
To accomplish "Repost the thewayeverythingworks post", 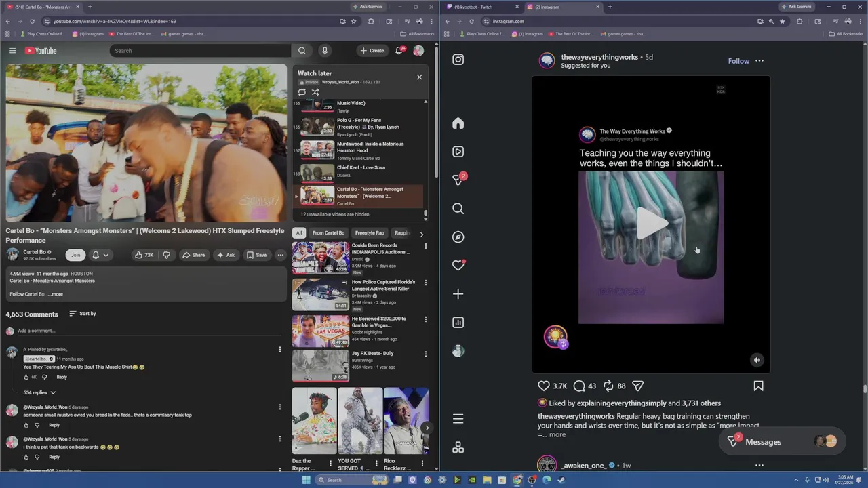I will pyautogui.click(x=608, y=386).
